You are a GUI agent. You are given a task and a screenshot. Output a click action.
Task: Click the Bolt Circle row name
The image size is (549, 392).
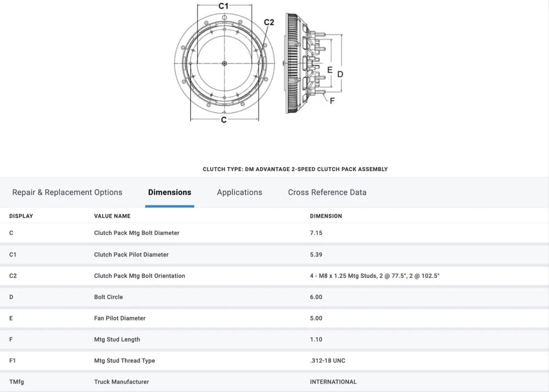tap(108, 297)
